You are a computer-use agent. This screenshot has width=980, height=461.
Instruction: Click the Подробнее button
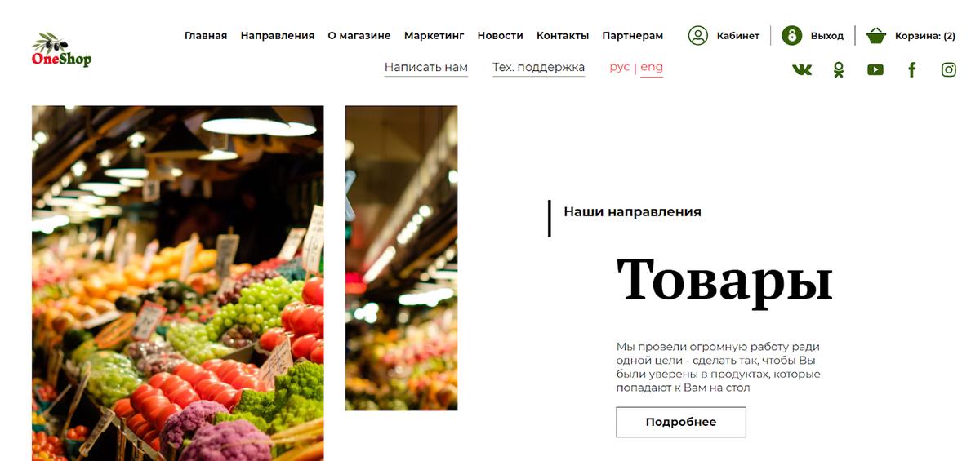[681, 422]
